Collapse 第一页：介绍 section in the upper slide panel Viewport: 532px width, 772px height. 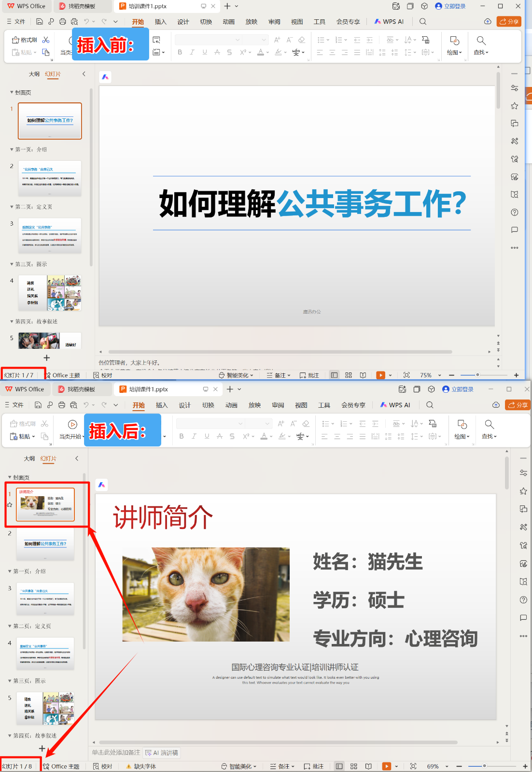coord(12,149)
